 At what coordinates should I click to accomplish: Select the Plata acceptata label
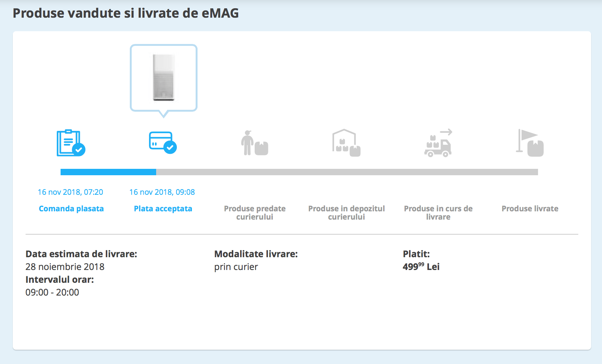click(163, 209)
